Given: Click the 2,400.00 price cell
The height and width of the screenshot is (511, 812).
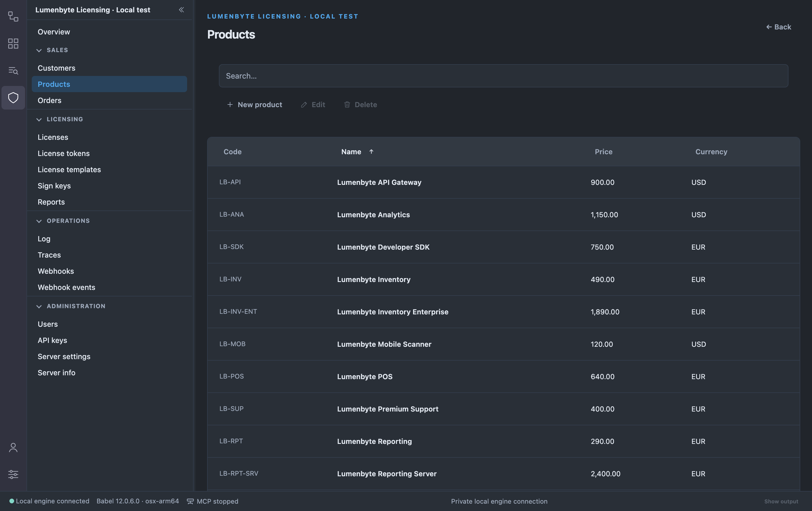Looking at the screenshot, I should 605,474.
